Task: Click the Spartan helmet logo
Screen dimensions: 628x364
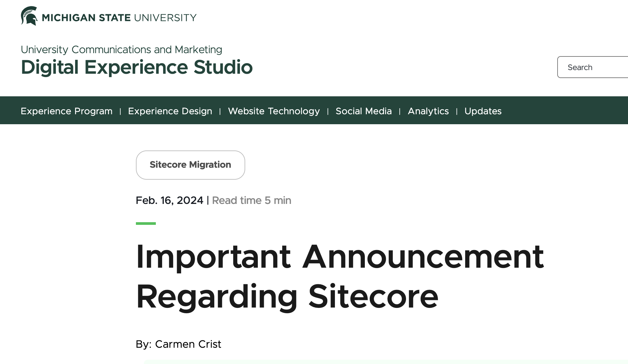Action: point(29,16)
